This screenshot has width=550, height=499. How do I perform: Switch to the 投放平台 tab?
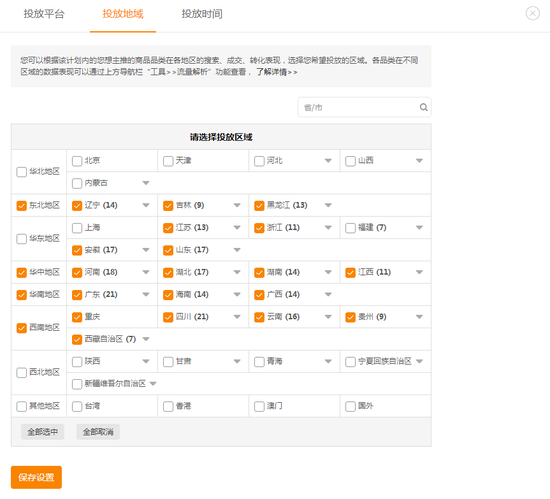click(x=44, y=14)
